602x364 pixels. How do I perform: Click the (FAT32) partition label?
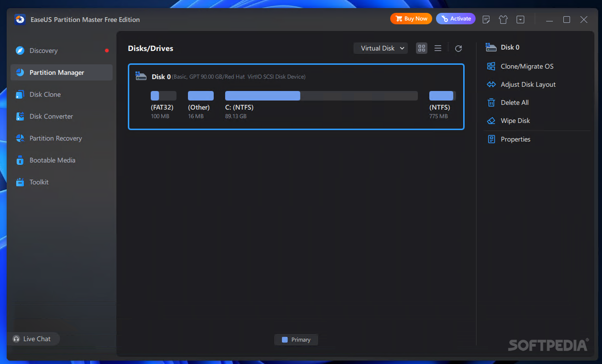coord(162,108)
